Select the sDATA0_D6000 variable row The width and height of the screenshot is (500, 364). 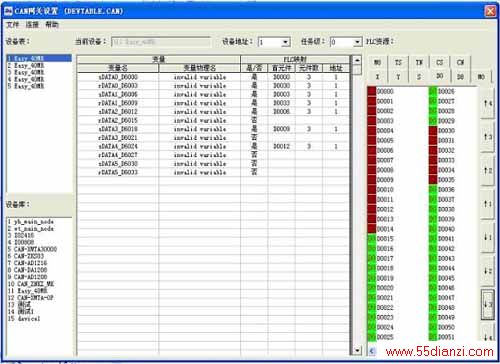[x=213, y=77]
